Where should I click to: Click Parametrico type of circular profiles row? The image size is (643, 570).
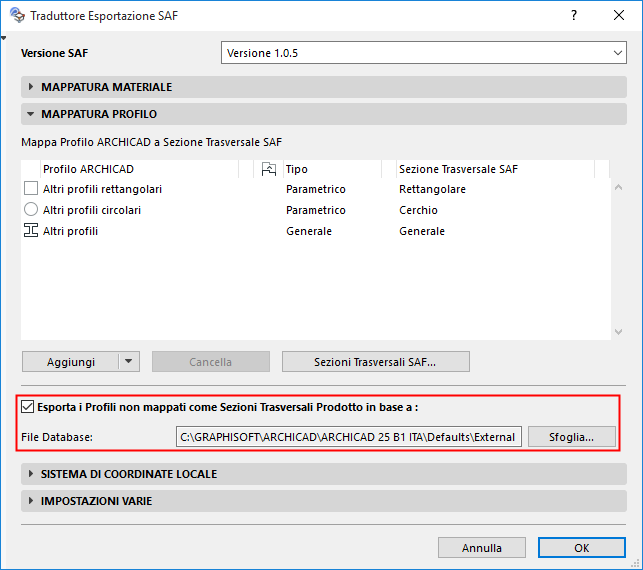pos(316,210)
